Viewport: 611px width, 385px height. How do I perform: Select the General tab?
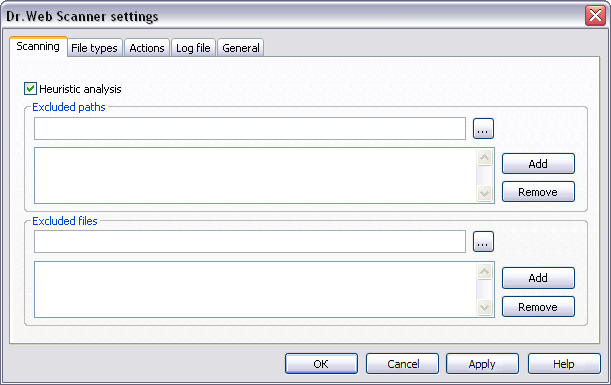click(241, 48)
